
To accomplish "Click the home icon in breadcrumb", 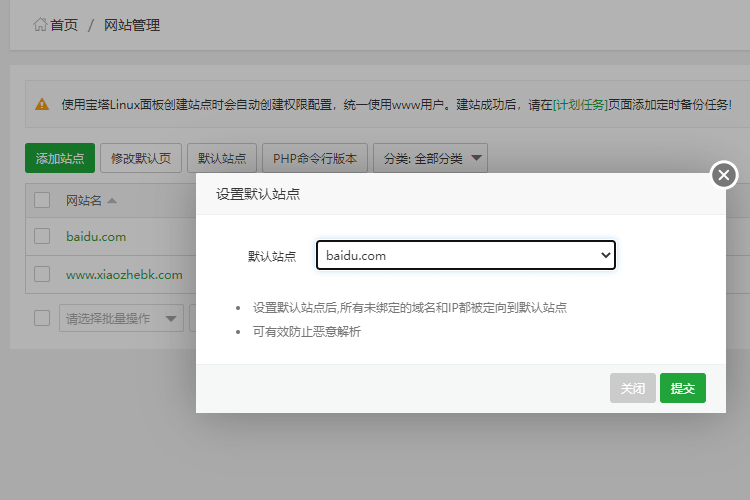I will click(40, 24).
